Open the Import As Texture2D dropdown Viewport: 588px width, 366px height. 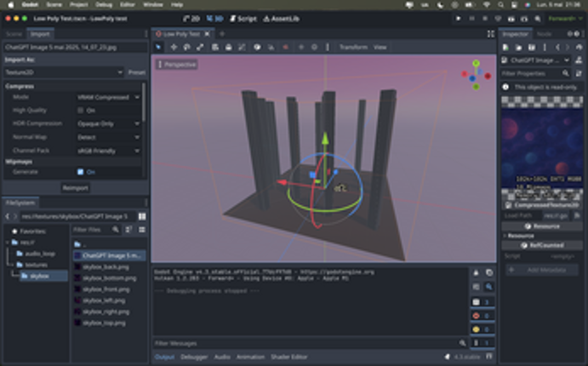(63, 73)
